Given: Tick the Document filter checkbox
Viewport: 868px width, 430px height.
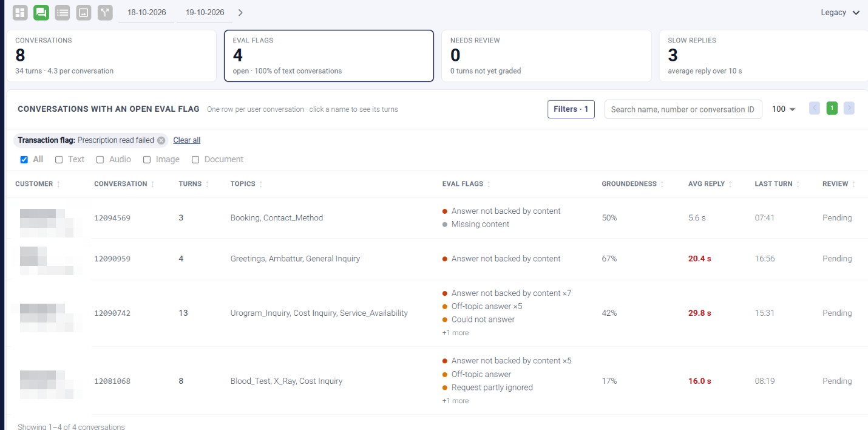Looking at the screenshot, I should [195, 160].
